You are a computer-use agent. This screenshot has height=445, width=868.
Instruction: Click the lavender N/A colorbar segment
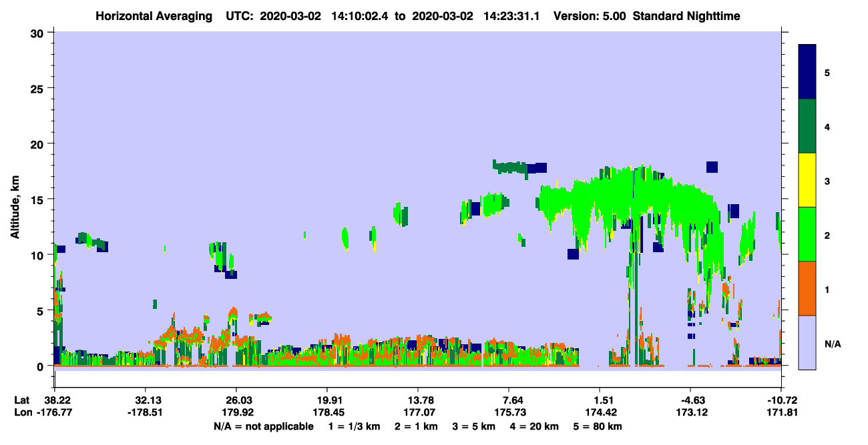(x=807, y=342)
